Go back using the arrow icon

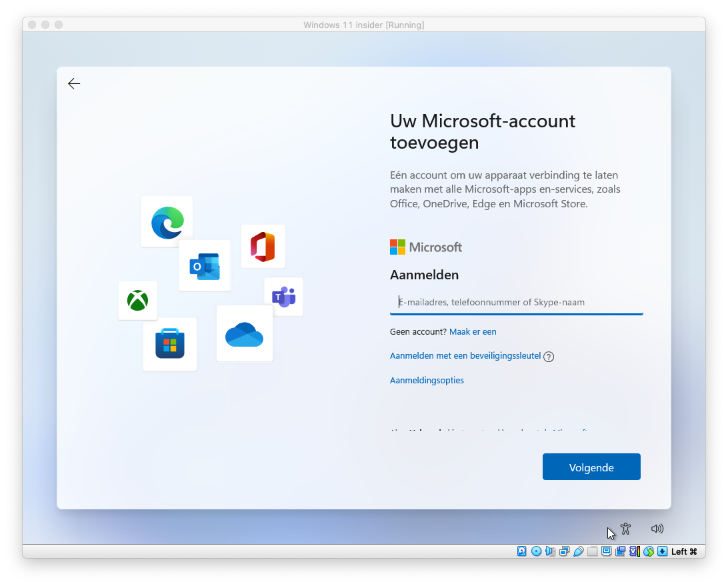pos(74,83)
